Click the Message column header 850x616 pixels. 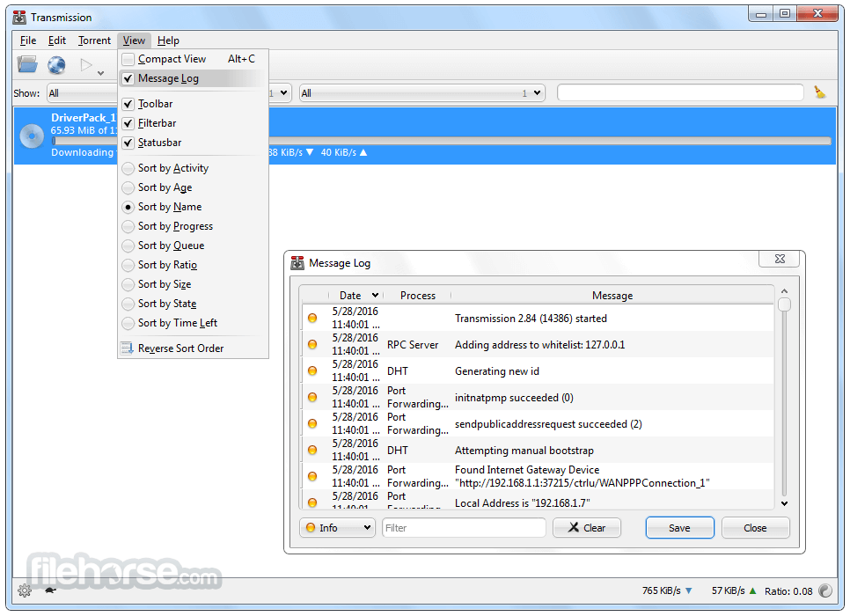coord(612,296)
